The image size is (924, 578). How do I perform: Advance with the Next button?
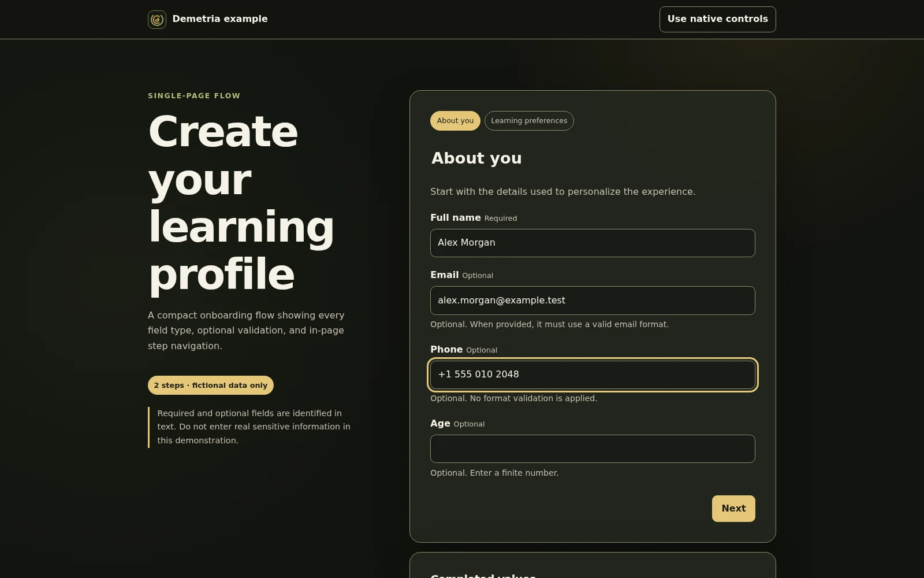pyautogui.click(x=733, y=509)
